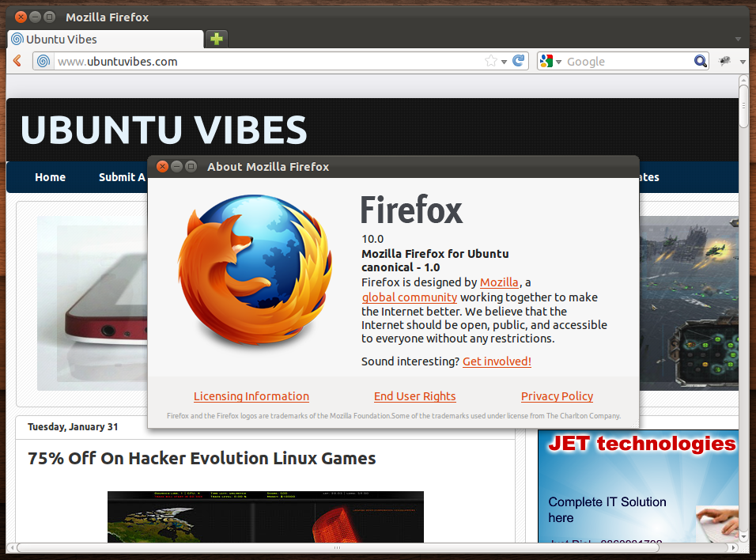Click the tablet image thumbnail

coord(92,303)
